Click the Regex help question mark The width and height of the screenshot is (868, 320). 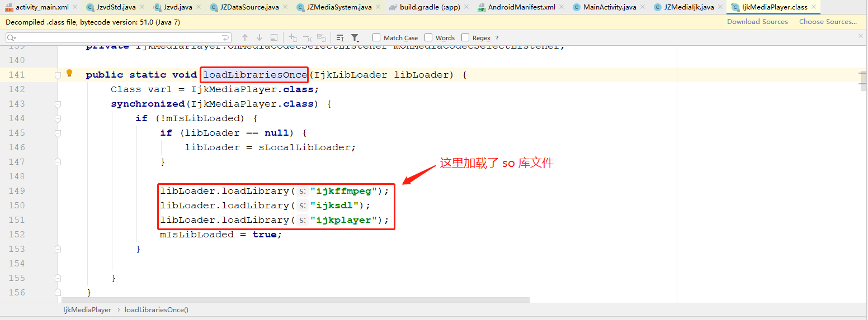497,38
